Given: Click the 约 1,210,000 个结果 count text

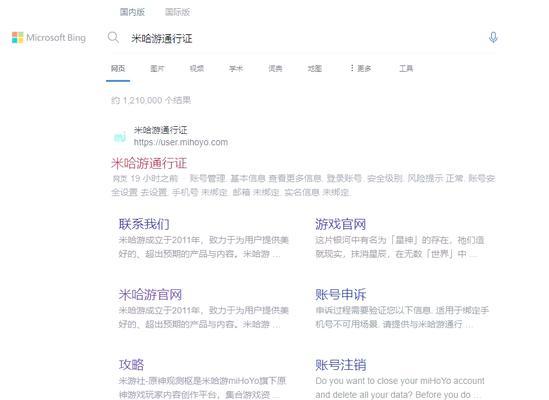Looking at the screenshot, I should pos(151,101).
